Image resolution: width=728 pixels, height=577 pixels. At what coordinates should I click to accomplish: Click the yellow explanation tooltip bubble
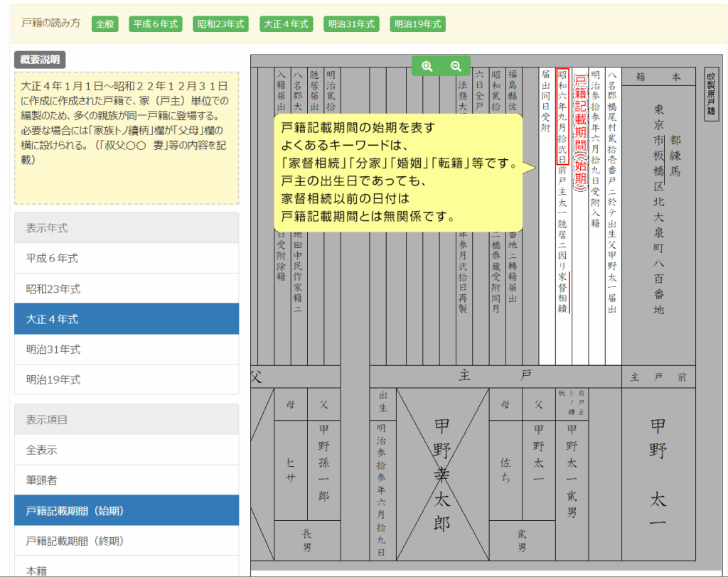coord(398,171)
